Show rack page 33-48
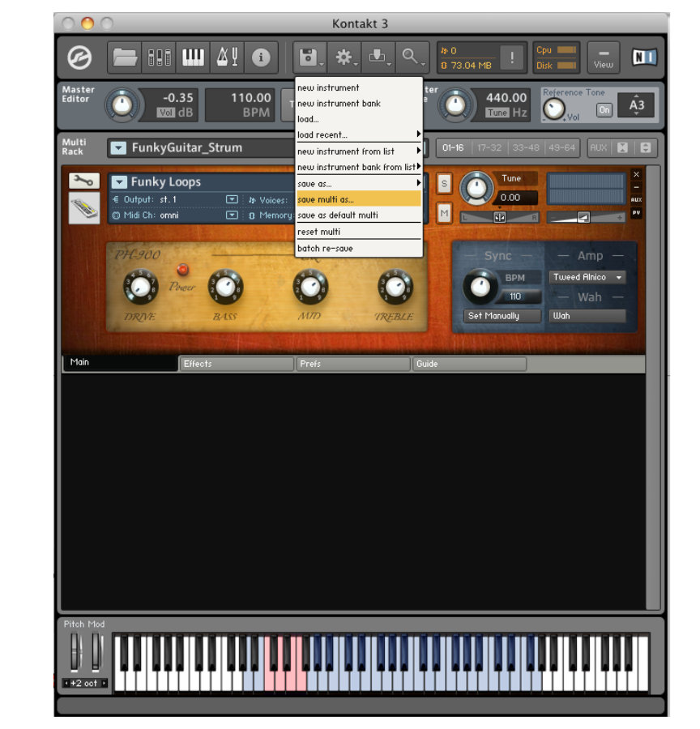The height and width of the screenshot is (729, 700). (x=526, y=148)
